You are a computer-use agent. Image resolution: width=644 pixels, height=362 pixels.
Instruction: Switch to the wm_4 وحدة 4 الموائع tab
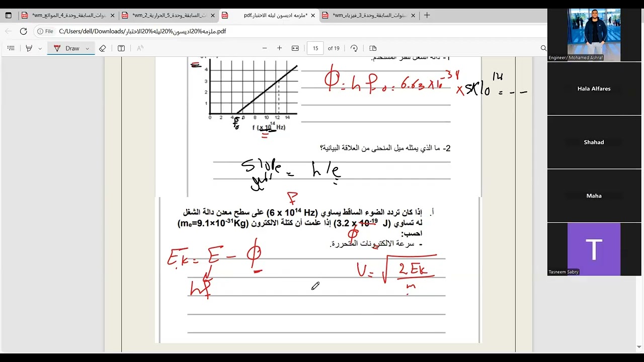point(68,16)
